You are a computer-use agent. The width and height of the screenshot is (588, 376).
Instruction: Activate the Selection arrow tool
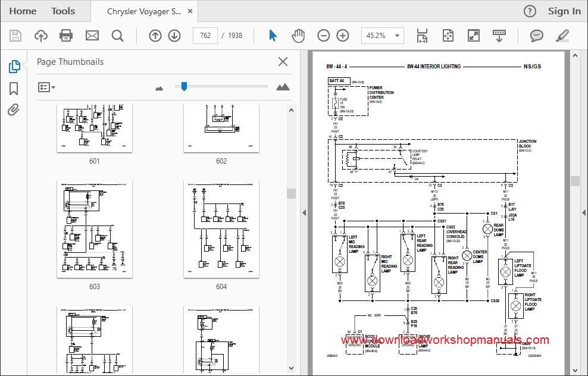(273, 36)
